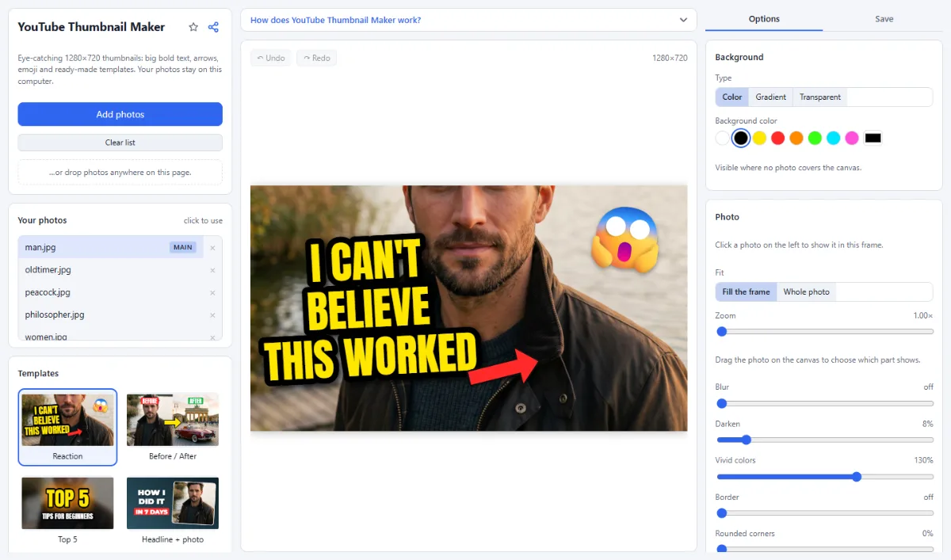
Task: Remove man.jpg with its x icon
Action: [x=212, y=248]
